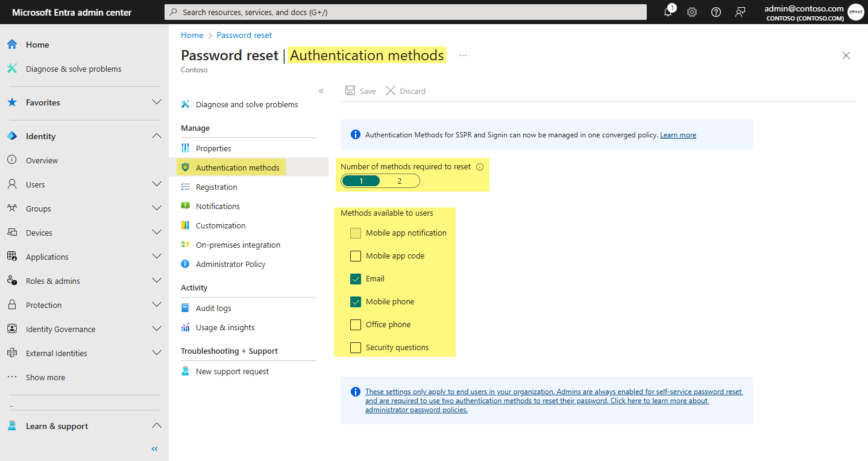Click the Applications grid icon
This screenshot has width=868, height=461.
[x=12, y=257]
